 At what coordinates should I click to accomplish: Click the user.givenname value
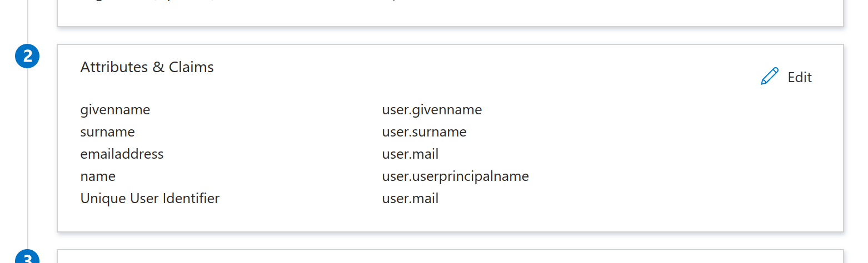[432, 110]
